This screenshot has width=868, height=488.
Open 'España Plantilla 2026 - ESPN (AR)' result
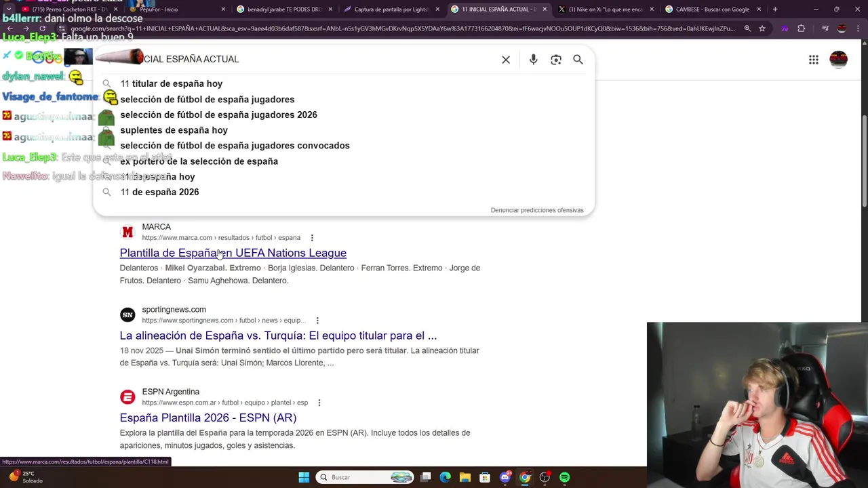208,418
